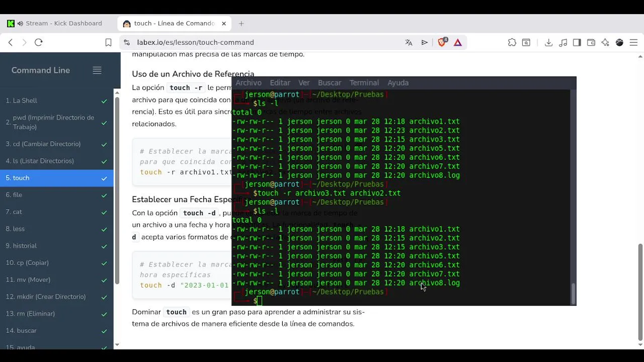Open the media music-note control icon

tap(563, 43)
